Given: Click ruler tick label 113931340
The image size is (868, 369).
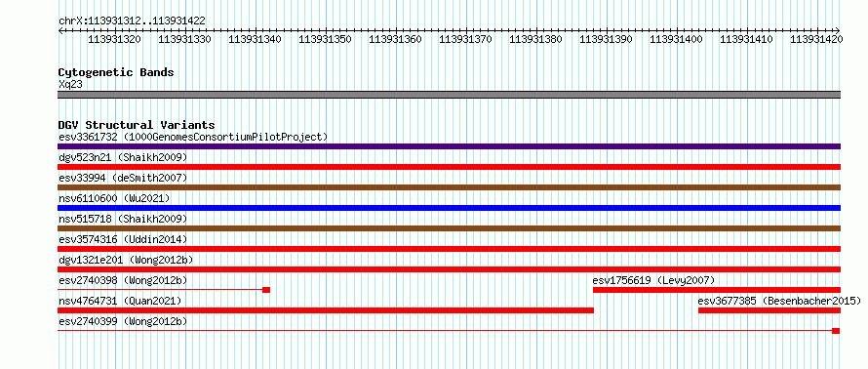Looking at the screenshot, I should point(255,39).
